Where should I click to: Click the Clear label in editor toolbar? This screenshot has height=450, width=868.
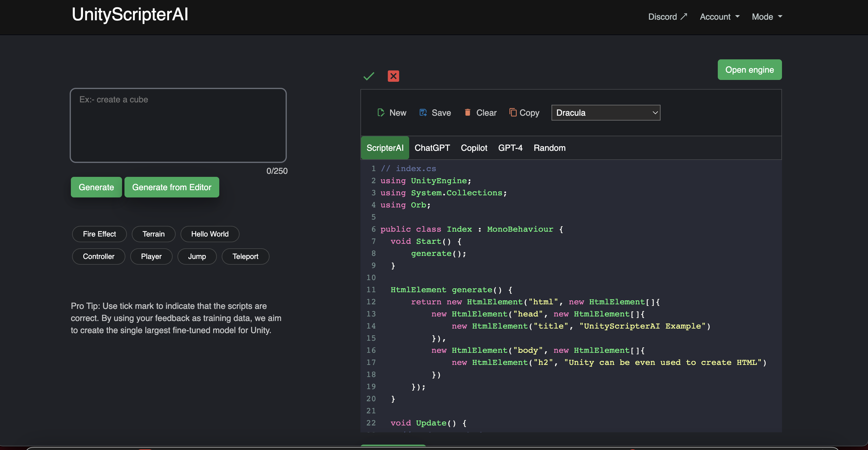tap(486, 113)
